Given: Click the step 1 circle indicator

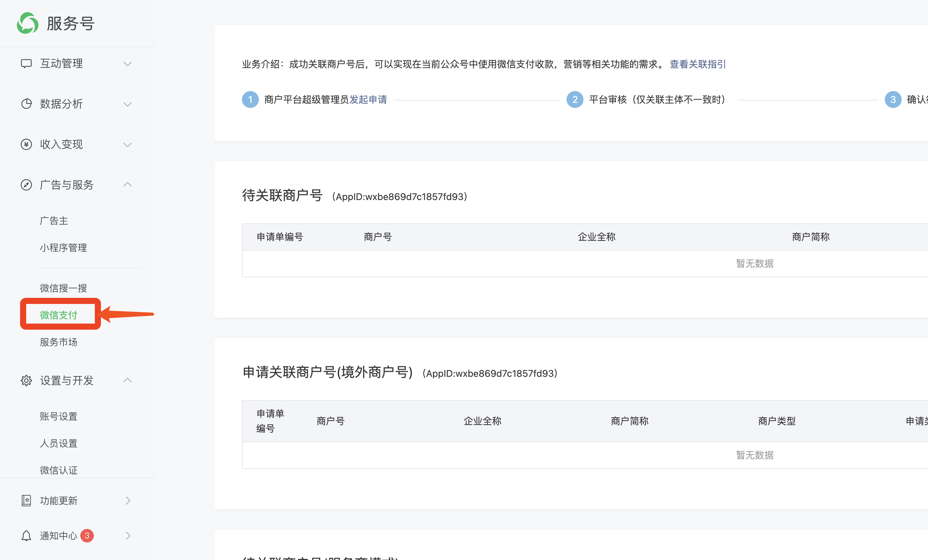Looking at the screenshot, I should point(250,100).
